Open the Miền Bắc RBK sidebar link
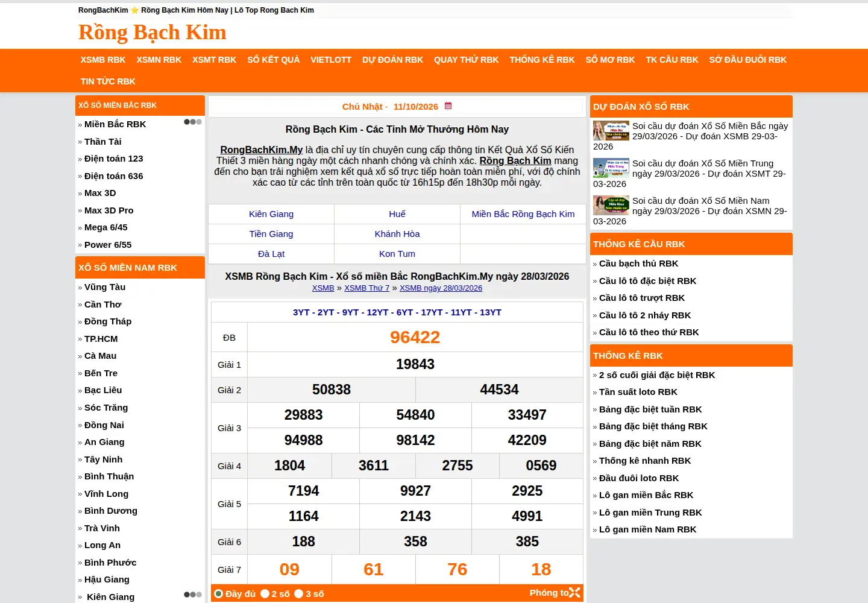 point(115,124)
